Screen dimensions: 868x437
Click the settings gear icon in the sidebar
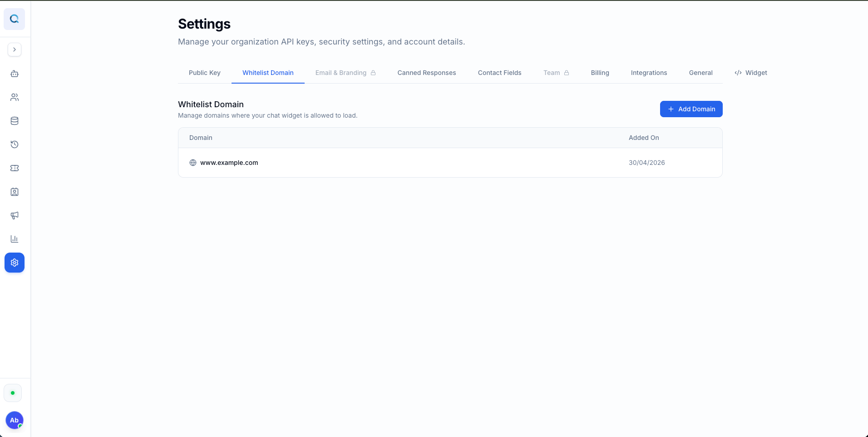click(15, 263)
